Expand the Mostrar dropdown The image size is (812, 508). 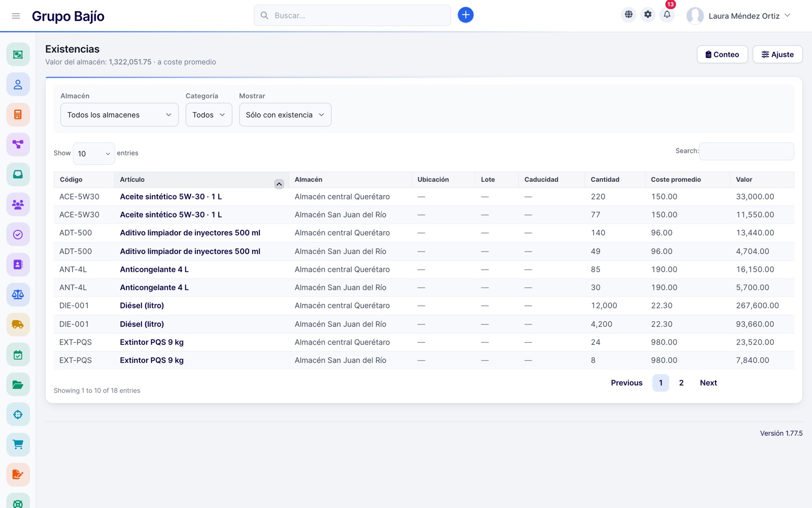(285, 115)
